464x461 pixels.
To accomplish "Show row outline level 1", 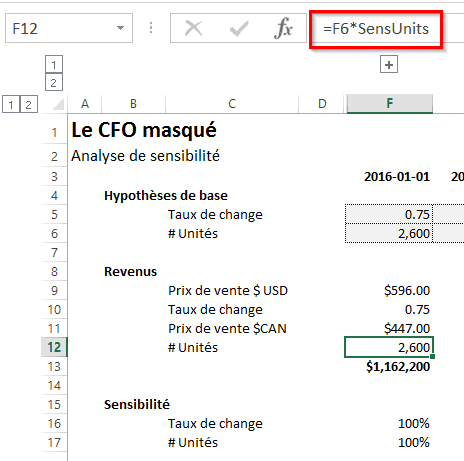I will tap(11, 104).
